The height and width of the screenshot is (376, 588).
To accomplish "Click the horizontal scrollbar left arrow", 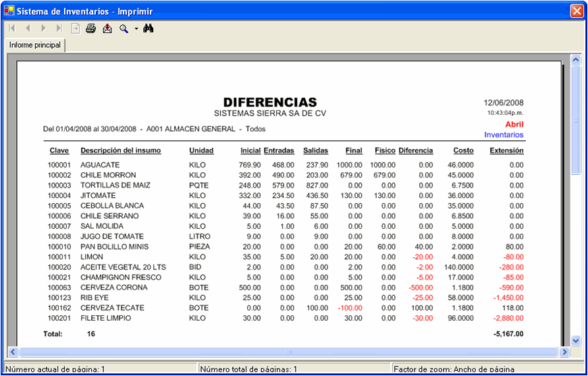I will point(13,352).
